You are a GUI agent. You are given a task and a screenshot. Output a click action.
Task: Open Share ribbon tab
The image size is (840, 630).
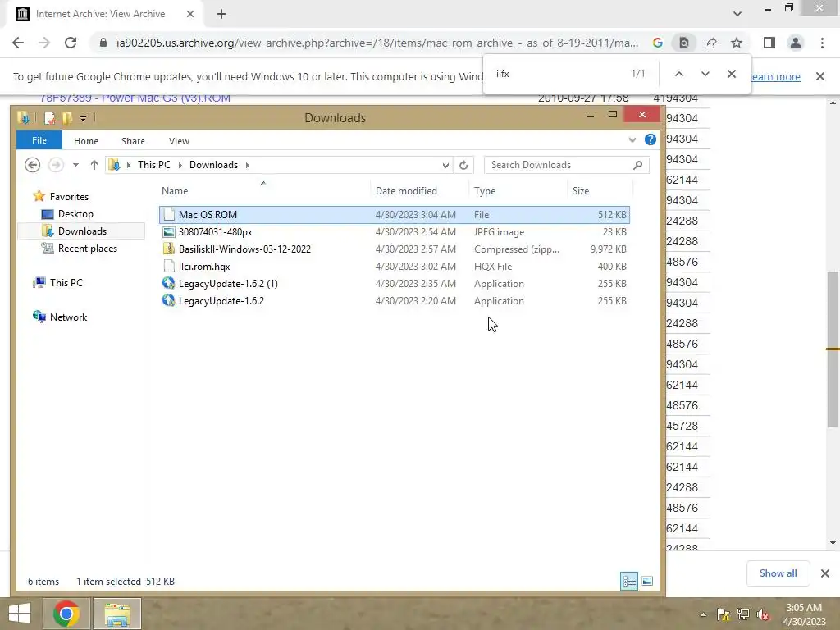coord(133,141)
